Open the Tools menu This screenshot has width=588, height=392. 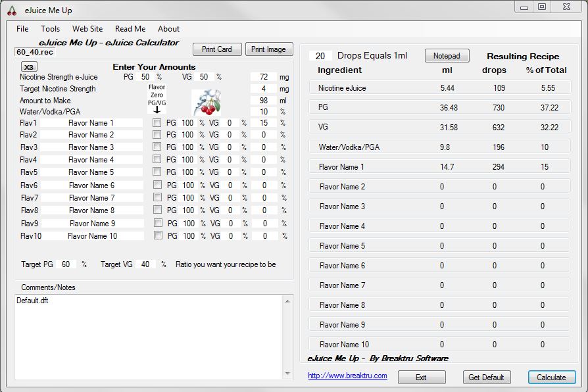pos(50,29)
